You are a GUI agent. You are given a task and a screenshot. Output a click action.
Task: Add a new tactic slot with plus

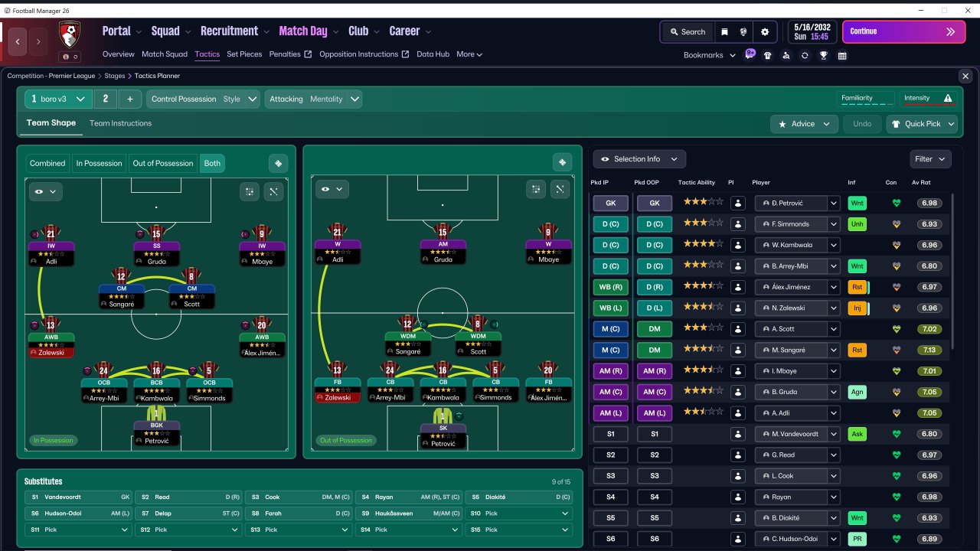point(130,99)
